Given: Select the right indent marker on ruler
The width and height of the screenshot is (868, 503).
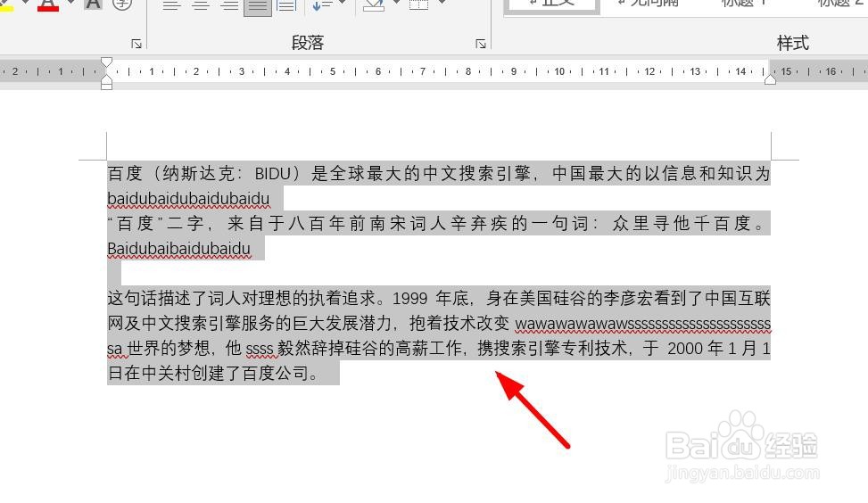Looking at the screenshot, I should pos(770,79).
